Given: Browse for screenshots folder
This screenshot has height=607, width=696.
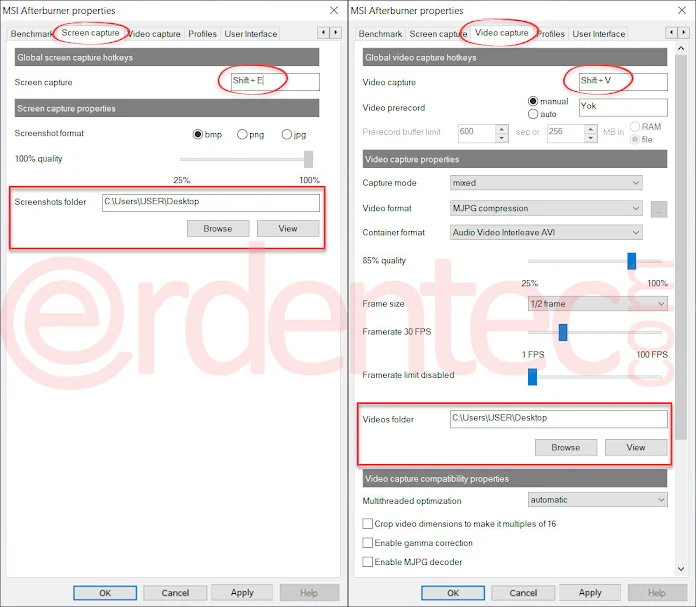Looking at the screenshot, I should coord(218,229).
